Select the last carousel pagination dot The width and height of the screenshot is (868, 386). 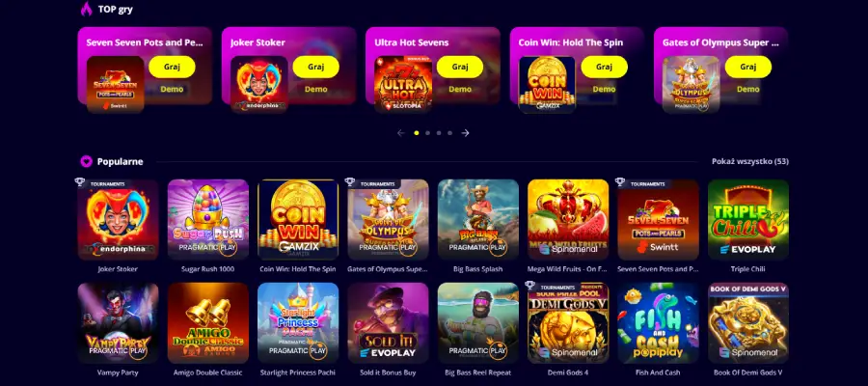pos(450,133)
